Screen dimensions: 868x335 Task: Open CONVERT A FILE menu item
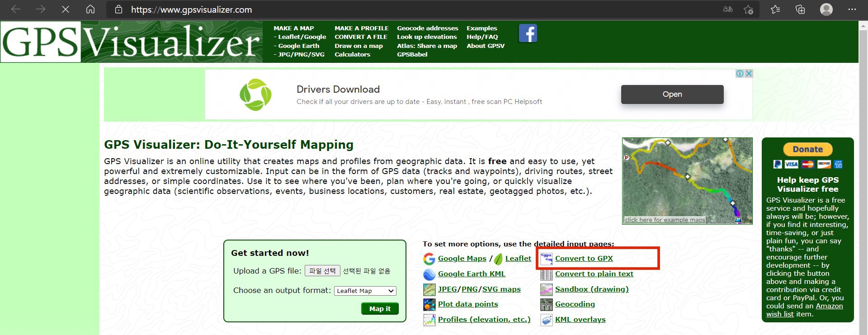[361, 37]
